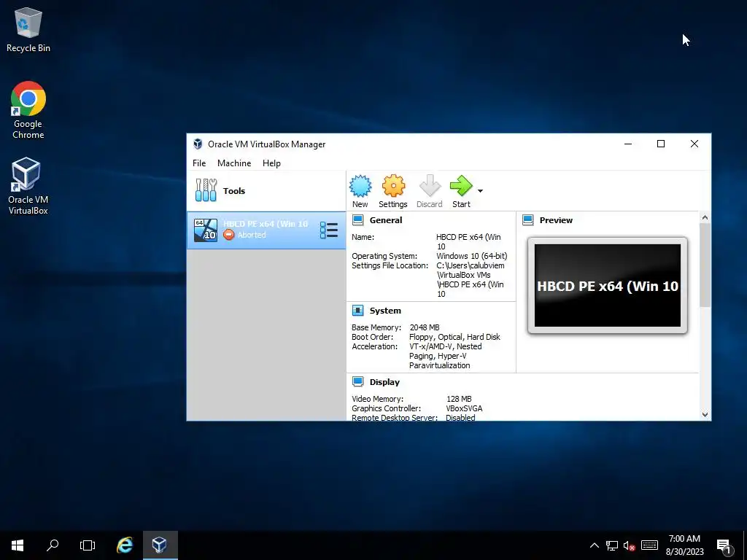Open the System section title link
The image size is (747, 560).
(385, 311)
